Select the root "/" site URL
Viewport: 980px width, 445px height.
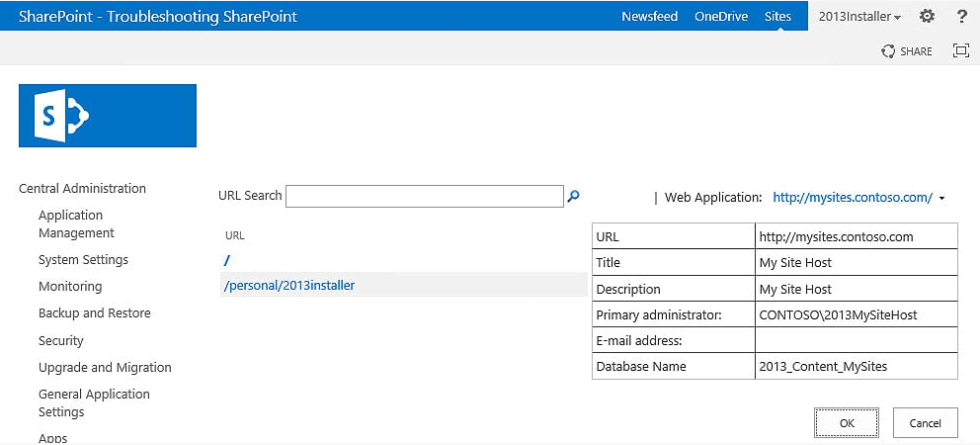[227, 260]
